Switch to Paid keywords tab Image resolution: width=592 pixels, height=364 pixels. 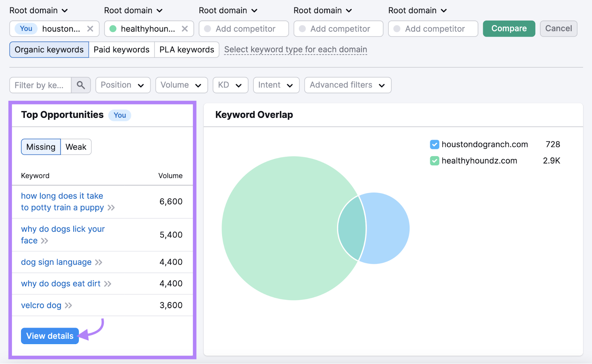[x=121, y=50]
